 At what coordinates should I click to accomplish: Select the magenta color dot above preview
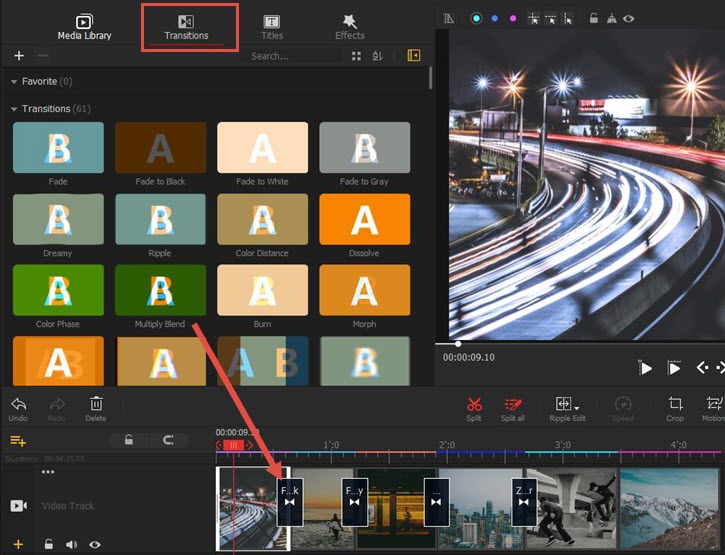513,18
